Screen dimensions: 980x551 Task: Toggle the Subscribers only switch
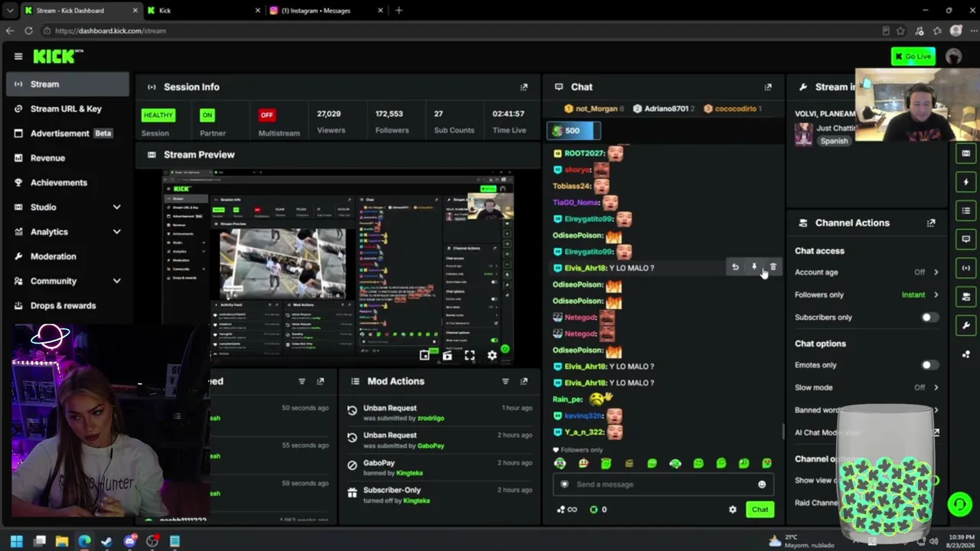[929, 318]
